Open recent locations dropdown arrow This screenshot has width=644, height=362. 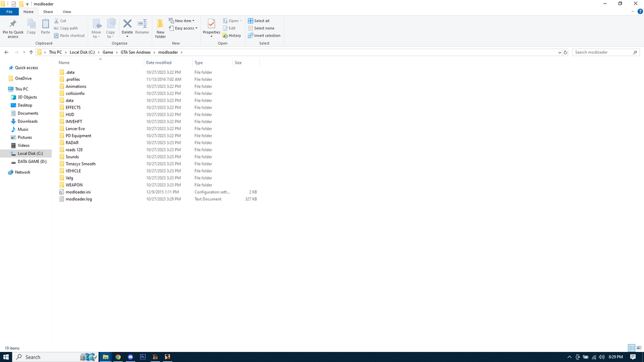tap(24, 52)
